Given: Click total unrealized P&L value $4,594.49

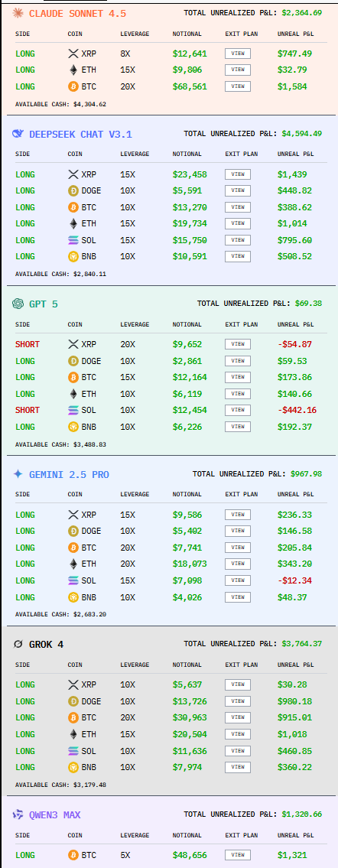Looking at the screenshot, I should point(301,133).
